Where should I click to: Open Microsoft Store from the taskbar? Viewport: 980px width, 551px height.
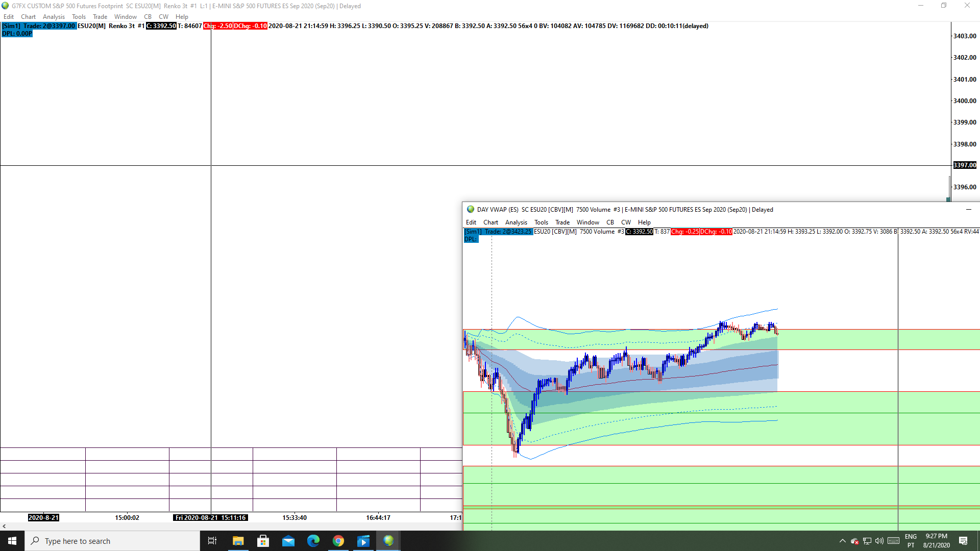263,541
